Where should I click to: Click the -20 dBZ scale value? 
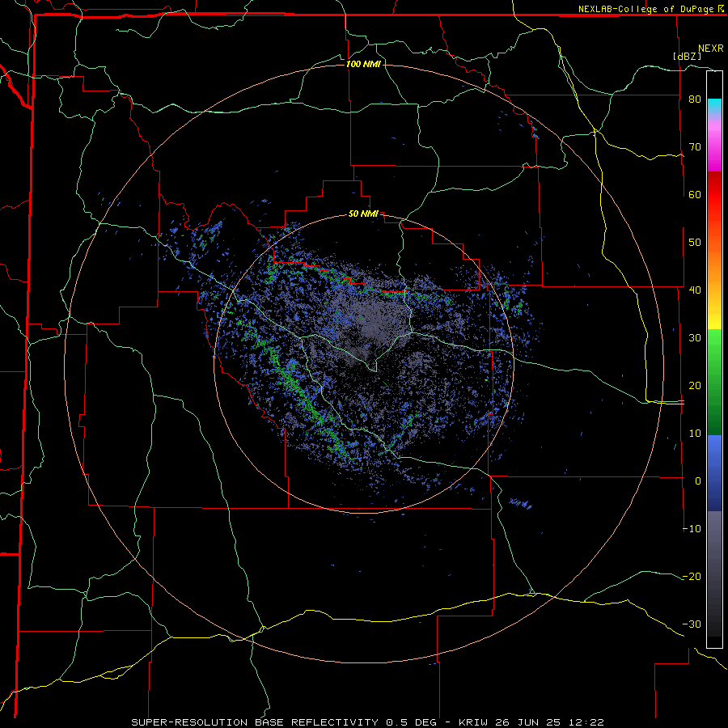coord(692,577)
